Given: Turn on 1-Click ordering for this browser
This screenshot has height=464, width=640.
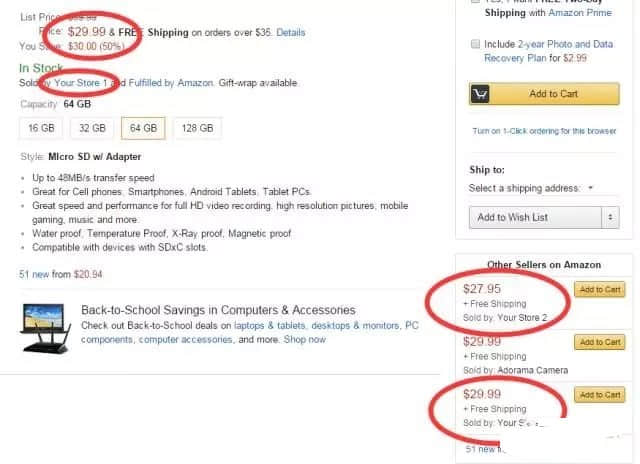Looking at the screenshot, I should click(x=544, y=131).
